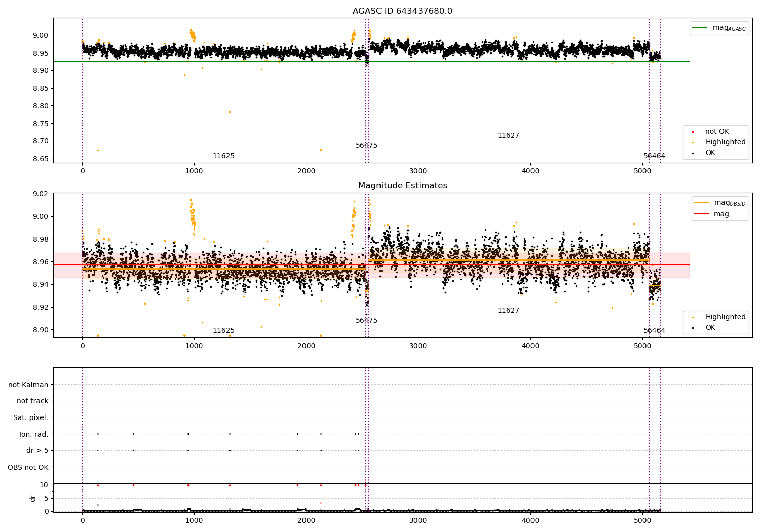
Task: Click obsid label 11625 in Magnitude Estimates plot
Action: (x=223, y=331)
